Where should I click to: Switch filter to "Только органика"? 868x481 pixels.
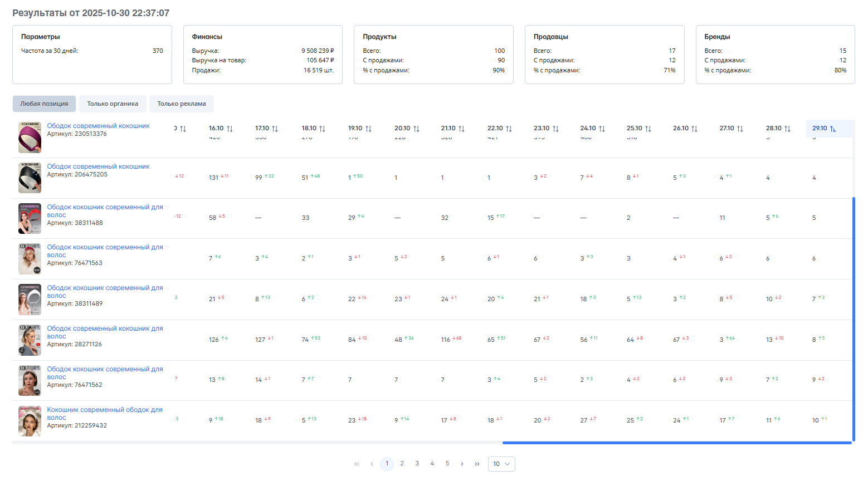click(113, 104)
